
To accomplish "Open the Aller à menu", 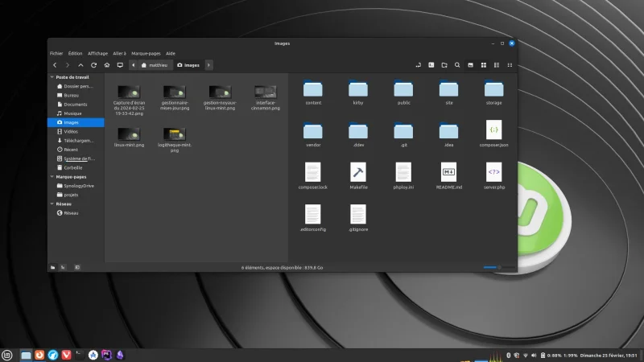I will click(119, 53).
